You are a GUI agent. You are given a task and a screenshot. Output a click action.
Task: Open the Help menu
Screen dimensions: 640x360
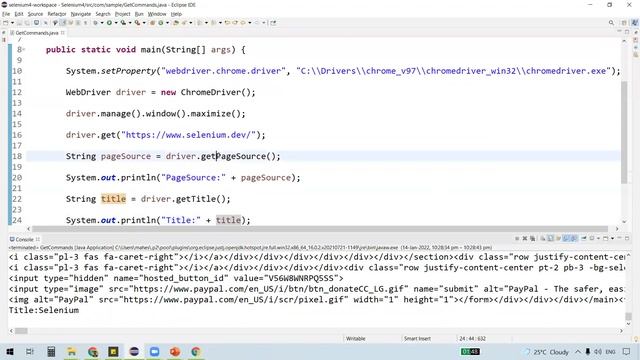(176, 14)
